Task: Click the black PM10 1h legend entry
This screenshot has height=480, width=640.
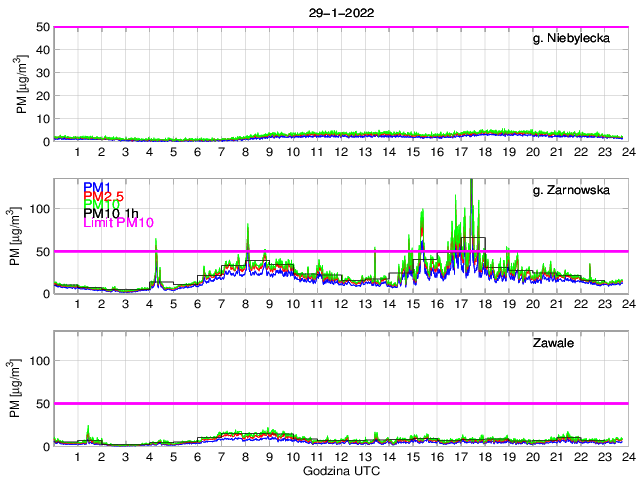Action: 112,213
